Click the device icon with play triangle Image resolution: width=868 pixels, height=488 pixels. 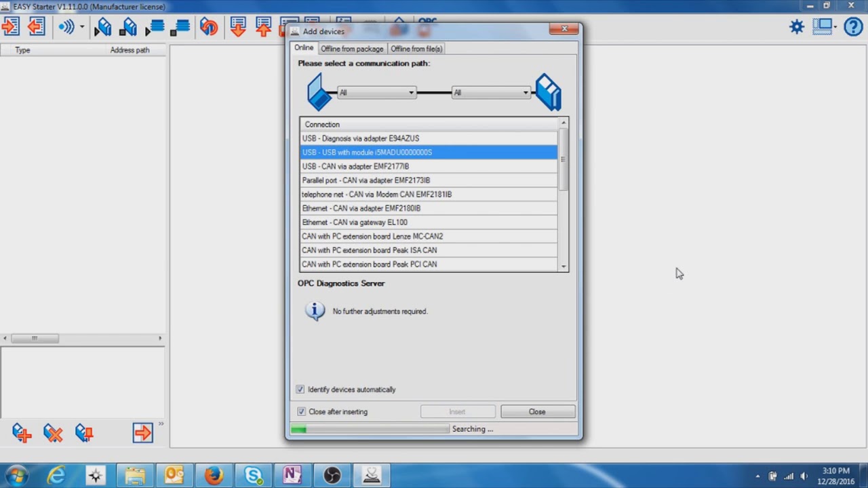click(x=102, y=27)
